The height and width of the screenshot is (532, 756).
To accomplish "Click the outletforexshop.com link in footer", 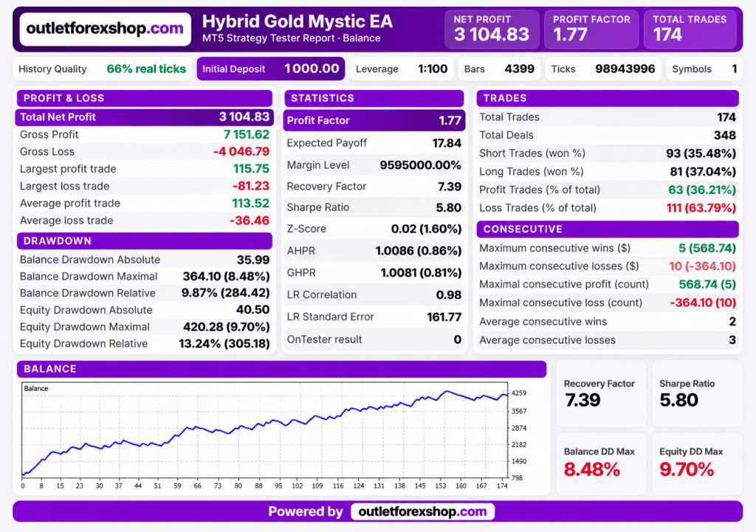I will [422, 511].
